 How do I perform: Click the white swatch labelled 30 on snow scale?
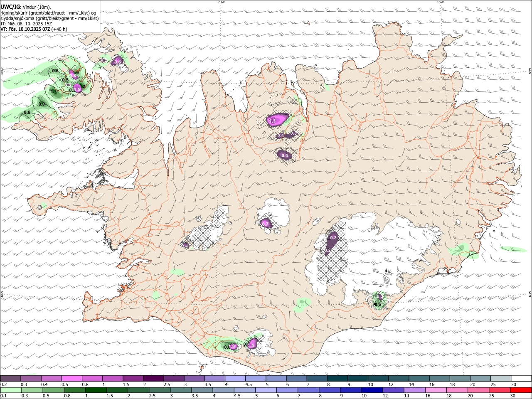521,378
